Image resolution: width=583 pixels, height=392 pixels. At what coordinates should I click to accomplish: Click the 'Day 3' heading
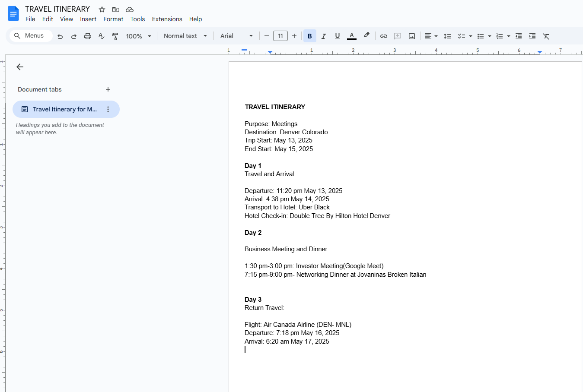[253, 300]
